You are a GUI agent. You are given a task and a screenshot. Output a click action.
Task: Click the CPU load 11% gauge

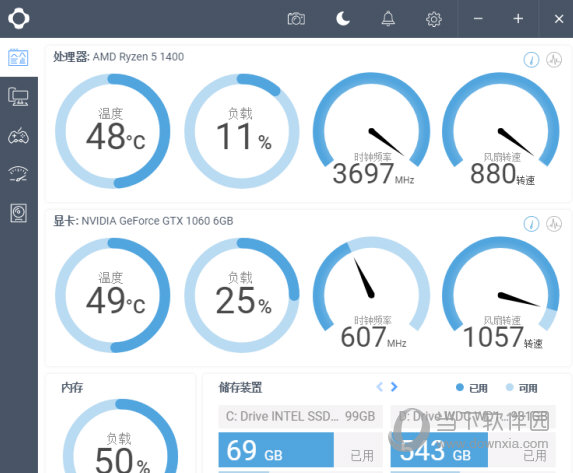242,131
